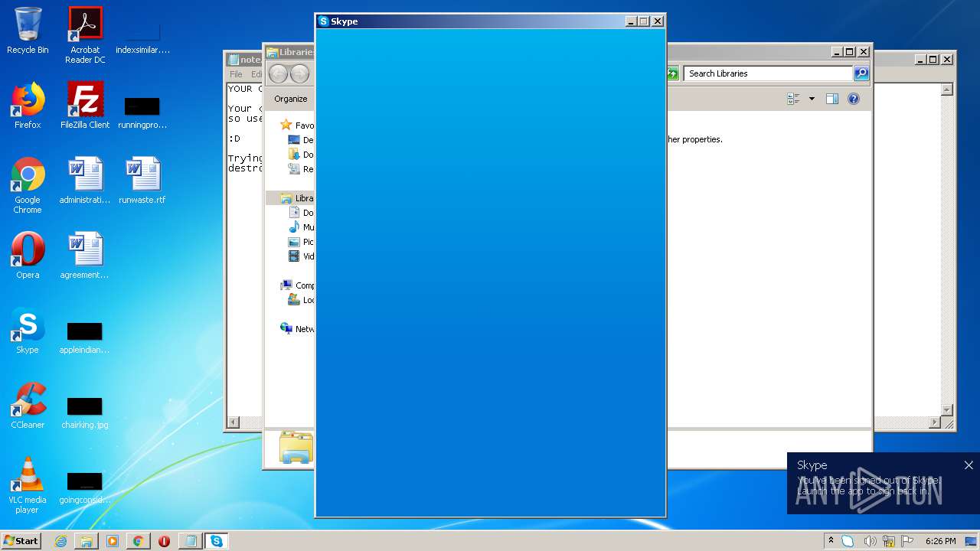
Task: Select Music library in navigation pane
Action: (302, 227)
